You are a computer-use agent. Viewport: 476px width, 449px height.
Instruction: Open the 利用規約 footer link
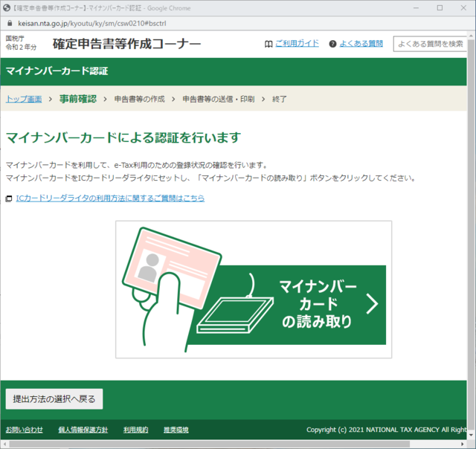click(x=135, y=430)
